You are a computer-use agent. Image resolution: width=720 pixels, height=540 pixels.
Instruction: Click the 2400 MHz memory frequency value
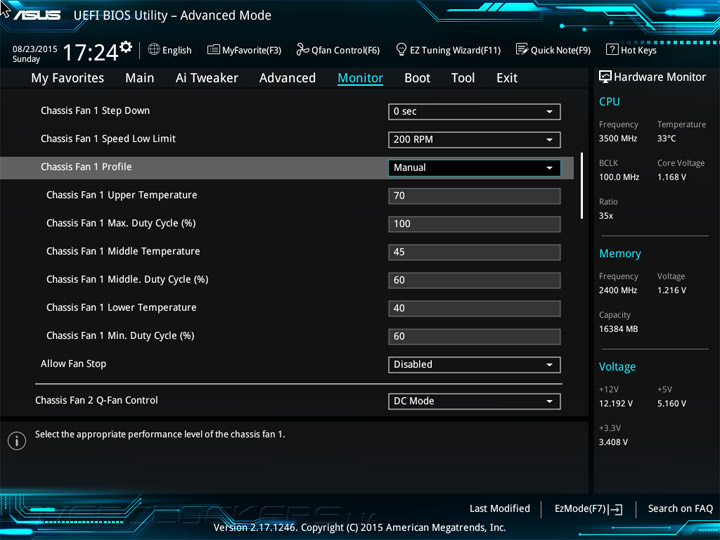coord(618,290)
